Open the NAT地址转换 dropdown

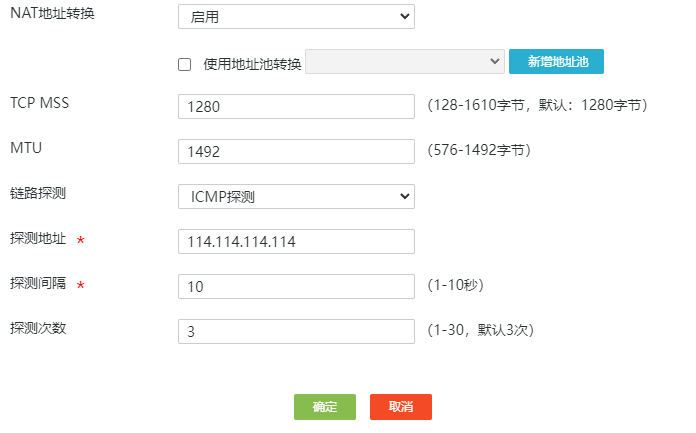pyautogui.click(x=295, y=17)
